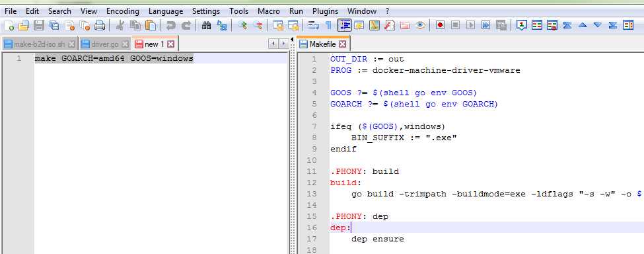Click the macro Playback icon
Screen dimensions: 644x254
click(471, 26)
